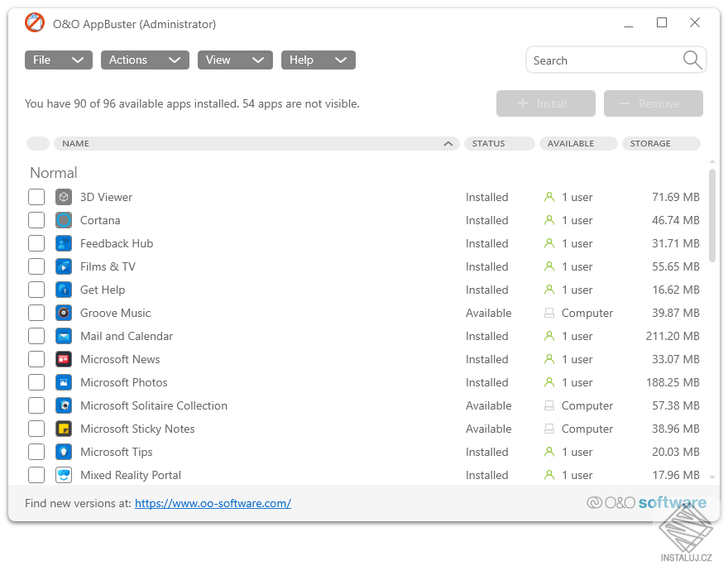Click the scrollbar down arrow
Viewport: 728px width, 580px height.
pos(712,477)
